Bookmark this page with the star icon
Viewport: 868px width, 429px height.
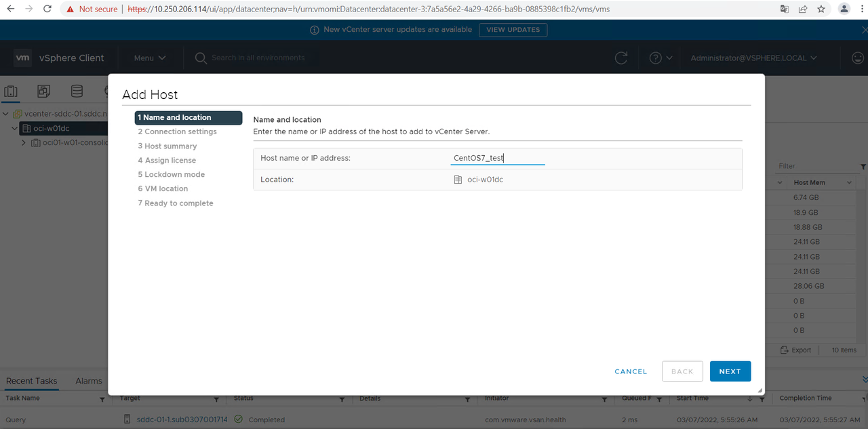821,9
